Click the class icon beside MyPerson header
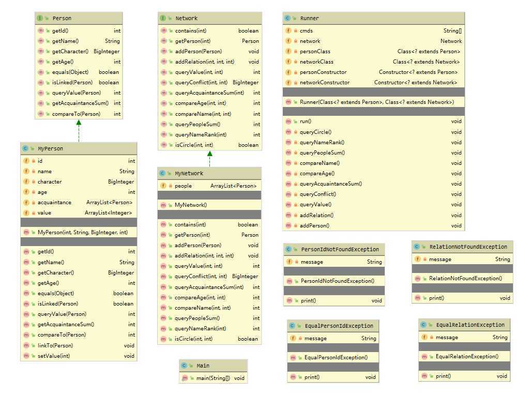The height and width of the screenshot is (396, 532). (25, 148)
